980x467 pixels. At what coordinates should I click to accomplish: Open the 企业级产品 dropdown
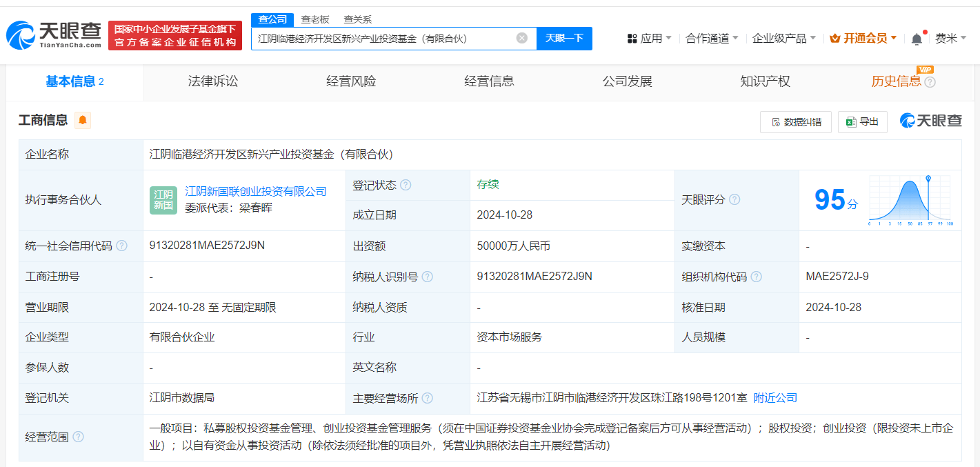tap(783, 39)
